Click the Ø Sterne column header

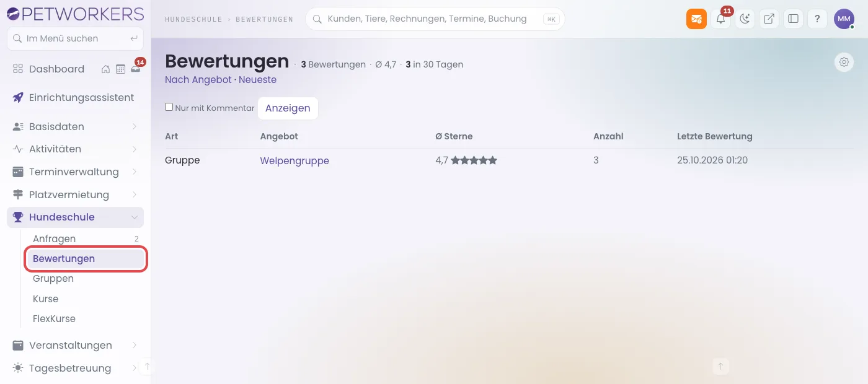(454, 136)
